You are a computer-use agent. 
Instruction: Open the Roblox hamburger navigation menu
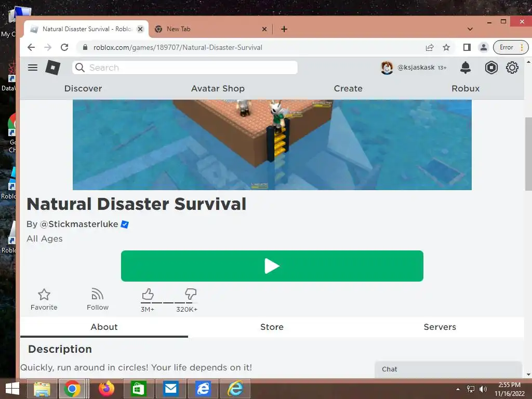33,68
